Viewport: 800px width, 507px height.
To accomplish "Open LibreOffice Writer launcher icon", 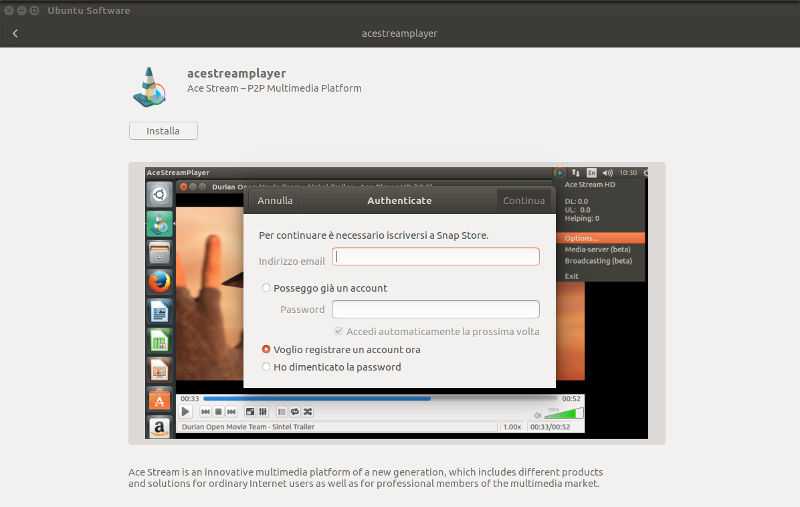I will coord(159,312).
